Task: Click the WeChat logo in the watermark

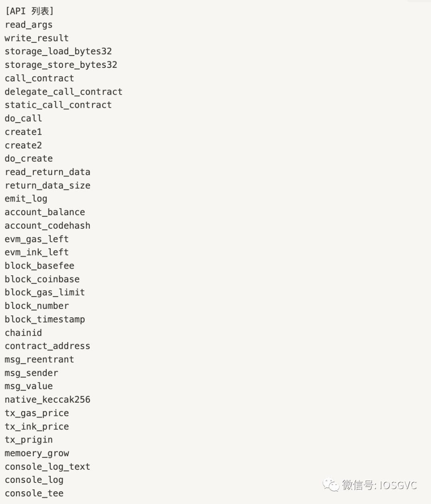Action: click(x=331, y=484)
